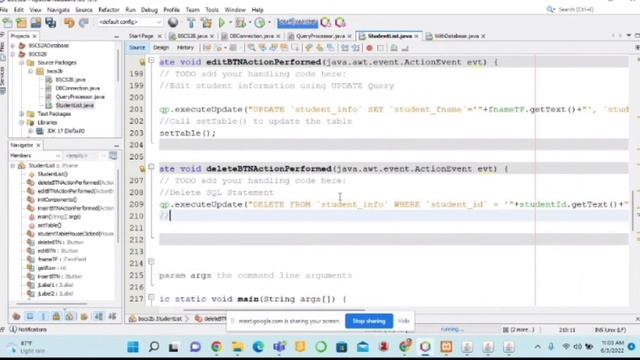Switch to History view button
The width and height of the screenshot is (640, 360).
pyautogui.click(x=185, y=48)
